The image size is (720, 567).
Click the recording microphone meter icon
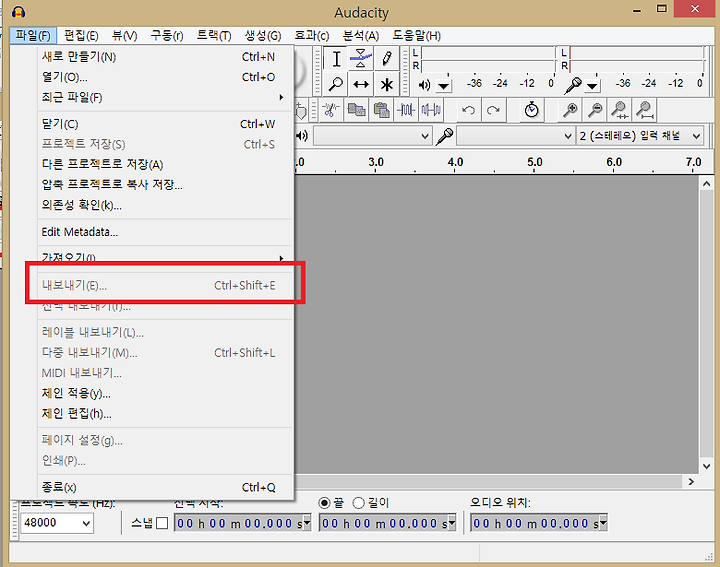[x=573, y=85]
